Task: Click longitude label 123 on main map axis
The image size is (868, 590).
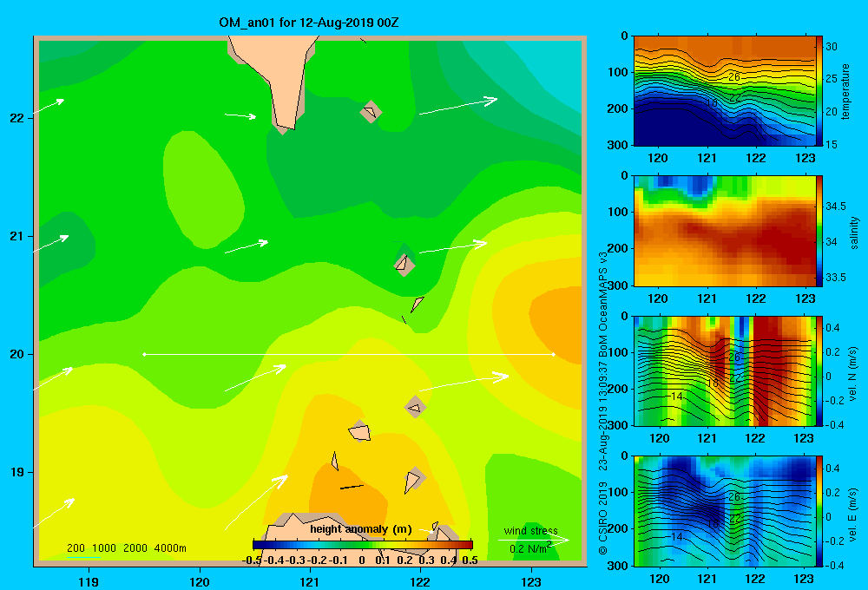Action: click(531, 581)
